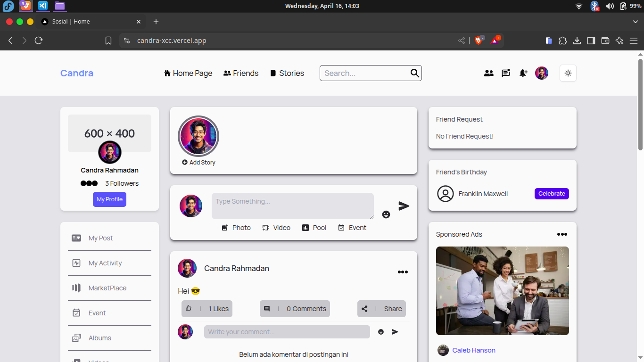Click the friends icon in header
The height and width of the screenshot is (362, 644).
[x=489, y=73]
